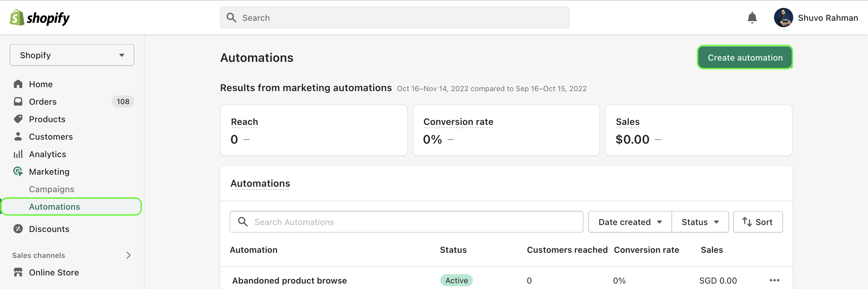Viewport: 868px width, 289px height.
Task: Click the Discounts percent badge icon
Action: [18, 229]
